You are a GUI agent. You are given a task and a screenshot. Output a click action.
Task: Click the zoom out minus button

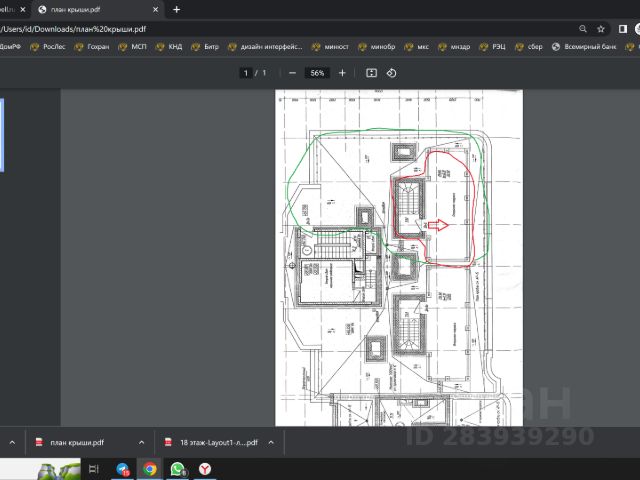click(x=292, y=73)
